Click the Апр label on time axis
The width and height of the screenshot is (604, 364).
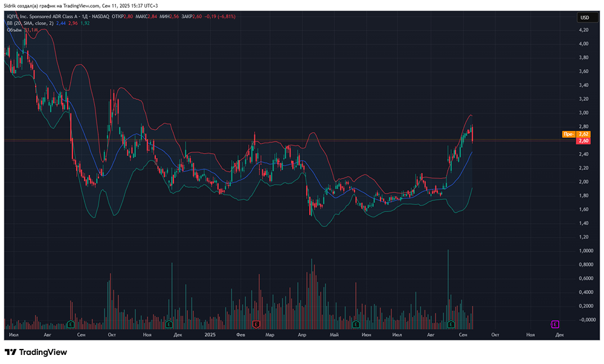click(x=302, y=335)
